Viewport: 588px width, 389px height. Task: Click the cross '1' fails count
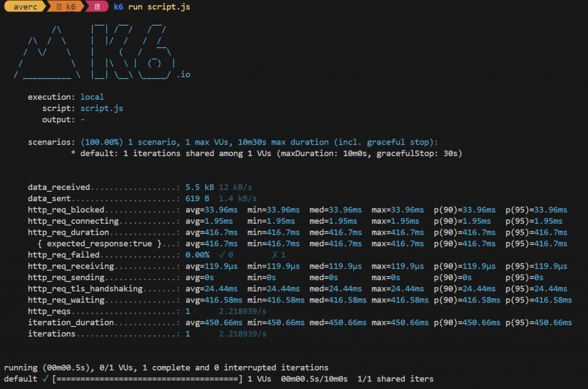pyautogui.click(x=278, y=255)
